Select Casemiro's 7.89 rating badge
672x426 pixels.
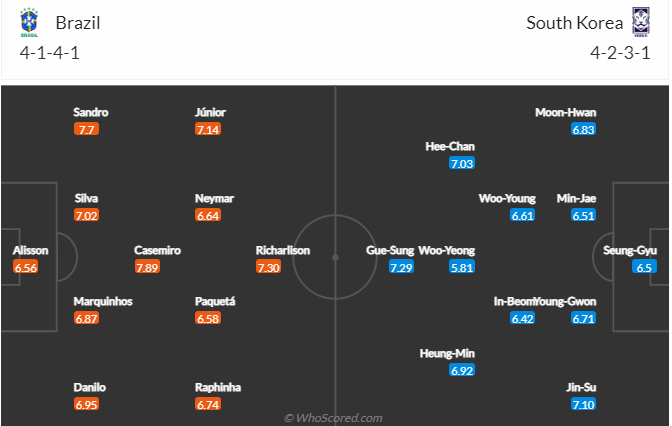(147, 267)
